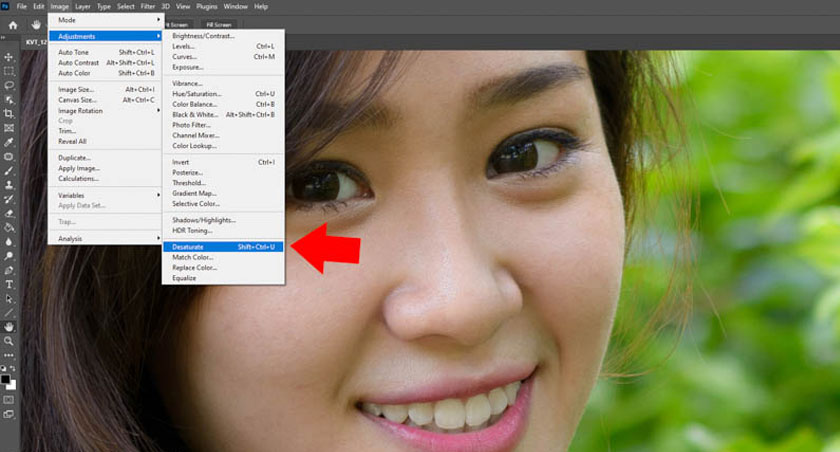Expand the Mode submenu
Screen dimensions: 840x452
[105, 20]
